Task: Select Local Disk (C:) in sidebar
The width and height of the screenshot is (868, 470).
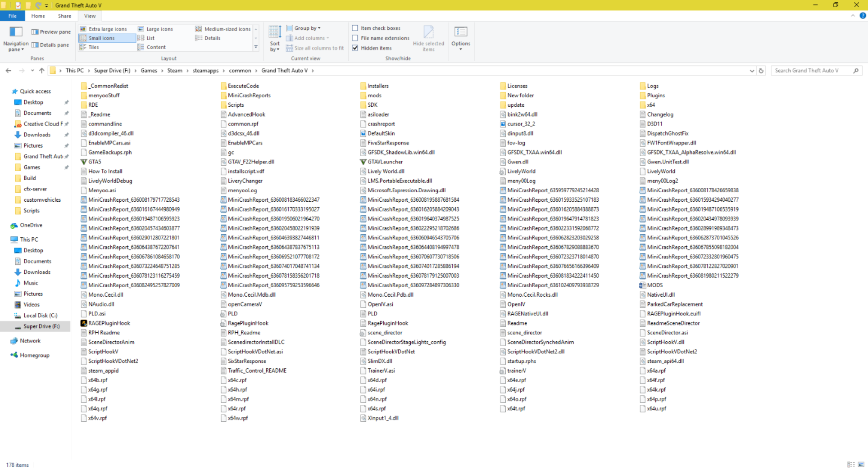Action: 40,316
